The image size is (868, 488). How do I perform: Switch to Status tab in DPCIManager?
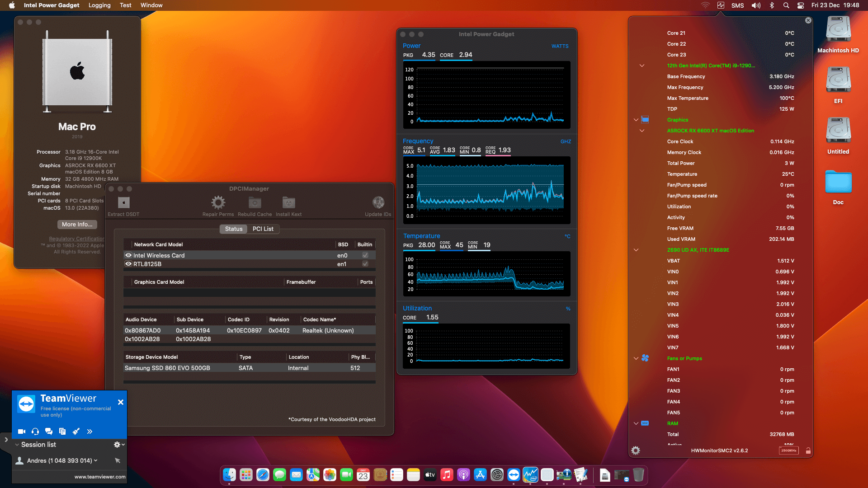coord(234,229)
